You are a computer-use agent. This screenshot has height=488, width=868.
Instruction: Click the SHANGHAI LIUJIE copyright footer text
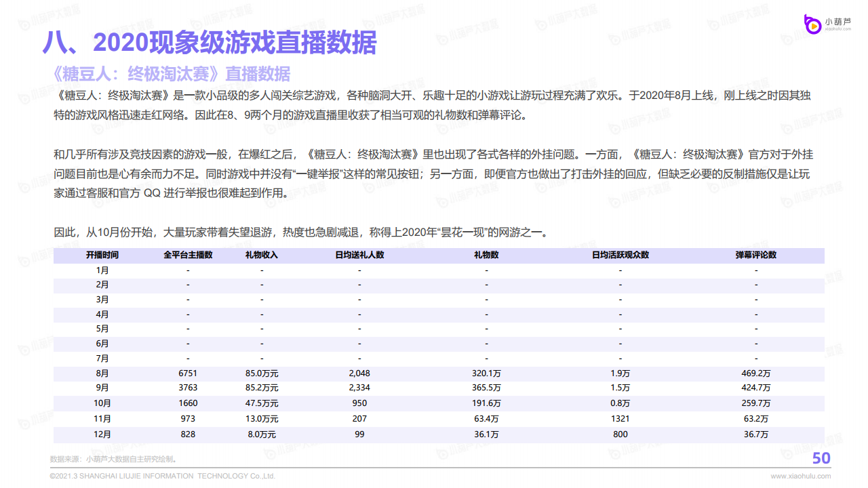[x=163, y=476]
